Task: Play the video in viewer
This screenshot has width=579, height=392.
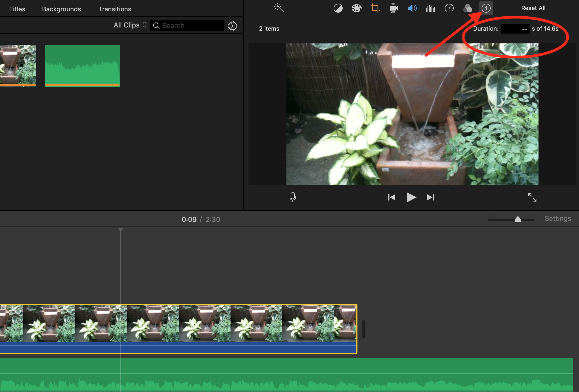Action: [x=411, y=197]
